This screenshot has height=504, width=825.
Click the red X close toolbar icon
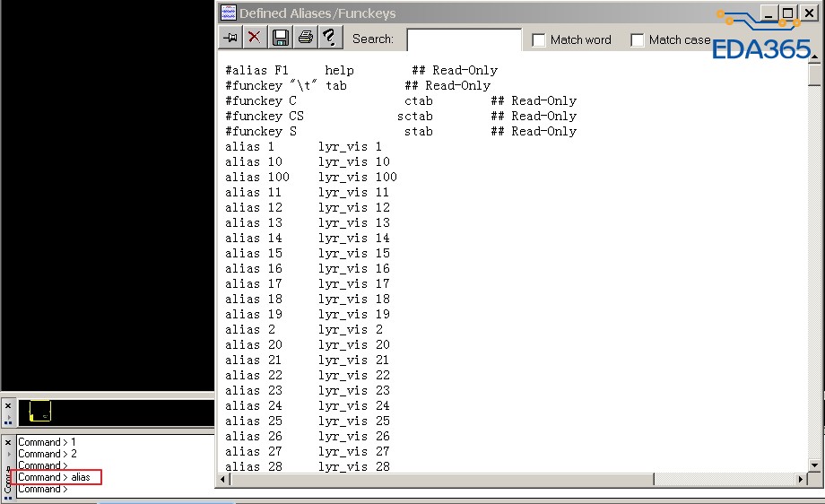tap(255, 38)
